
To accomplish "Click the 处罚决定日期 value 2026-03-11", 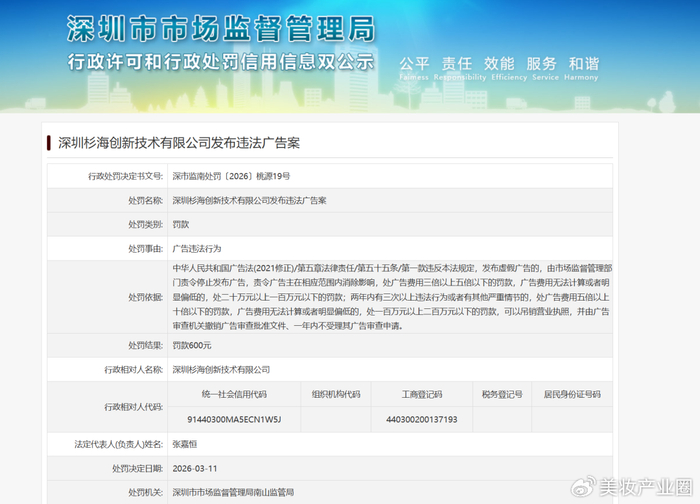I will point(196,468).
